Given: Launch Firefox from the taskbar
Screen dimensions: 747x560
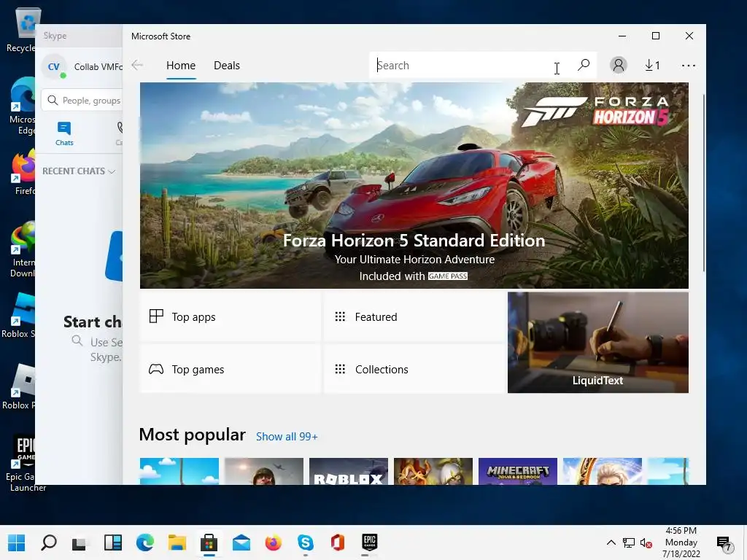Looking at the screenshot, I should click(273, 542).
